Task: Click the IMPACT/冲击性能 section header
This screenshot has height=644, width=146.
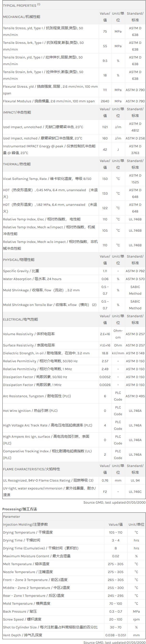Action: tap(17, 112)
